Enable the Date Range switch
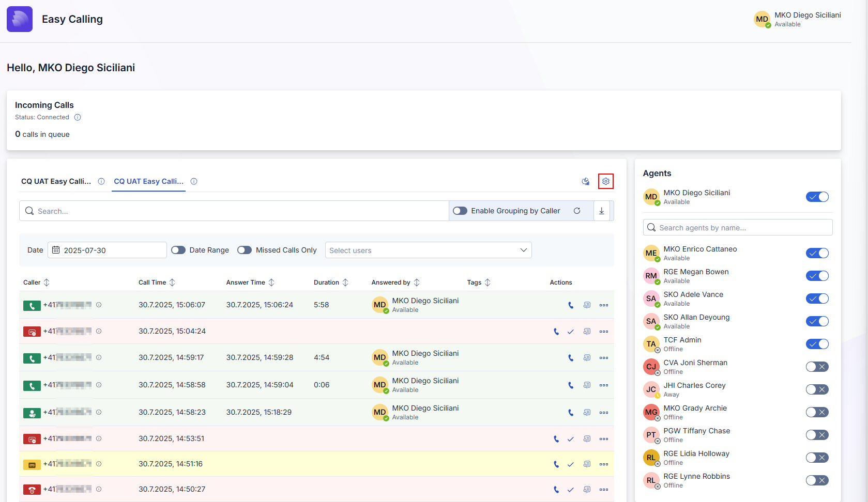Screen dimensions: 868x502 178,250
